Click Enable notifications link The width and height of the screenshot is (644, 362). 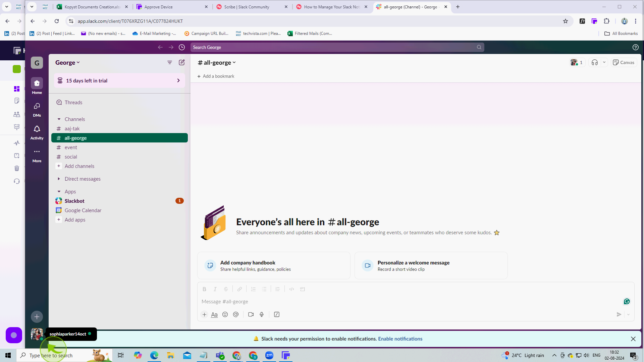[x=400, y=339]
